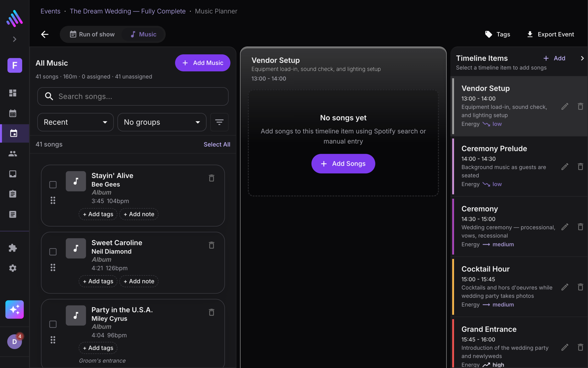Screen dimensions: 588x368
Task: Open the people icon in the sidebar
Action: [x=13, y=154]
